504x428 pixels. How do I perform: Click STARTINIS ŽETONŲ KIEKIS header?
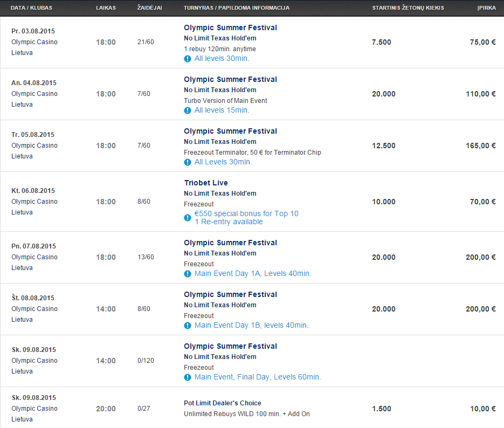click(x=408, y=8)
